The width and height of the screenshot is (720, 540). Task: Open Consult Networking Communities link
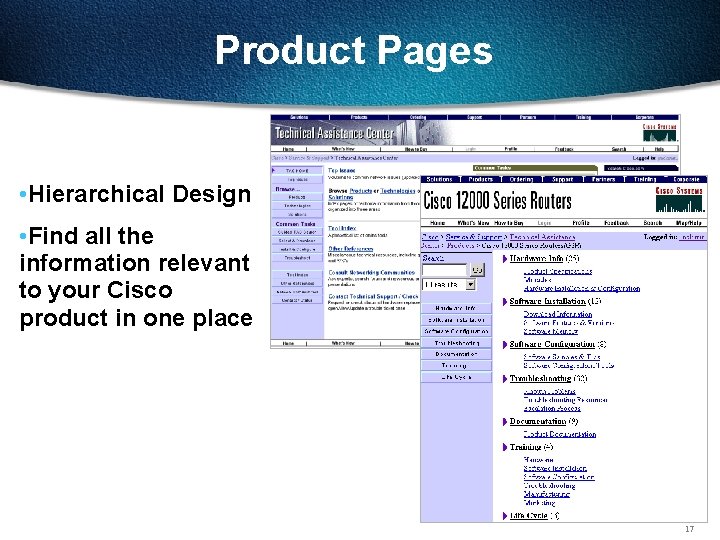click(371, 272)
